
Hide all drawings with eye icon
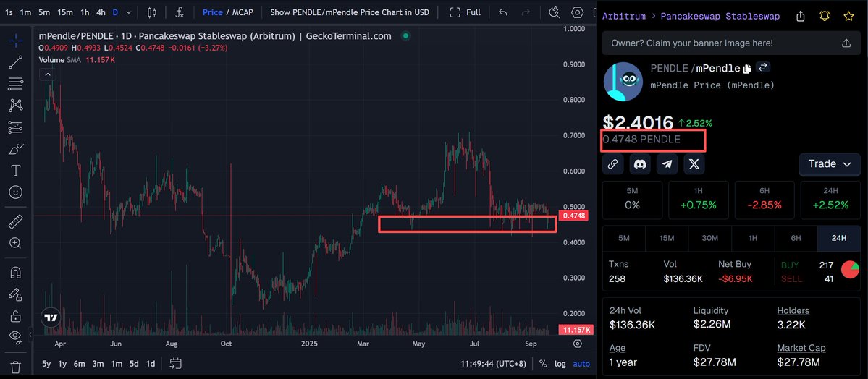click(x=15, y=336)
